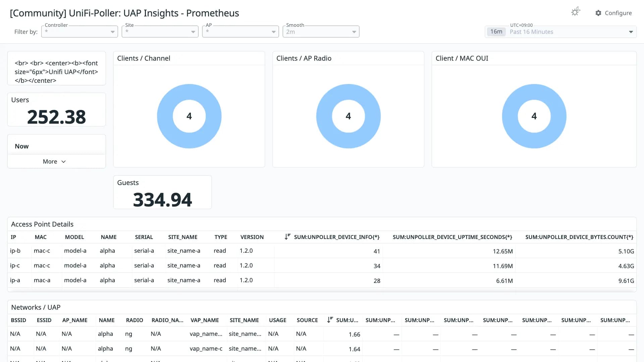The image size is (644, 362).
Task: Click the 16m time badge
Action: pyautogui.click(x=496, y=32)
